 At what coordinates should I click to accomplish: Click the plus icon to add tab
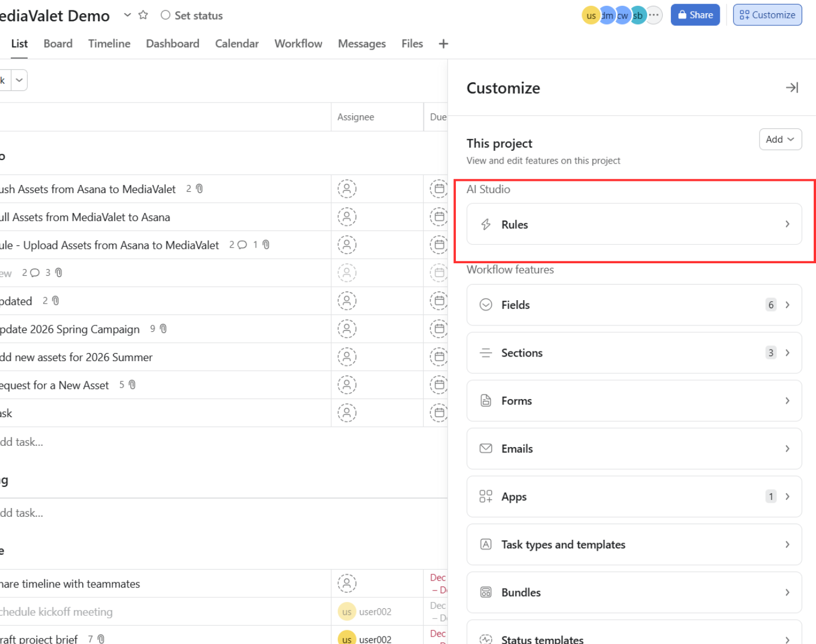click(443, 44)
